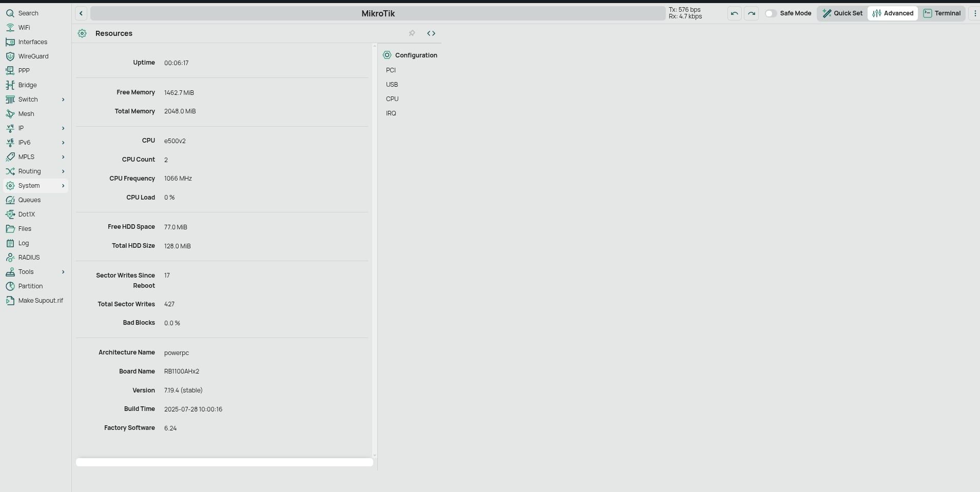The width and height of the screenshot is (980, 492).
Task: Click the white bar below the resources list
Action: click(224, 462)
